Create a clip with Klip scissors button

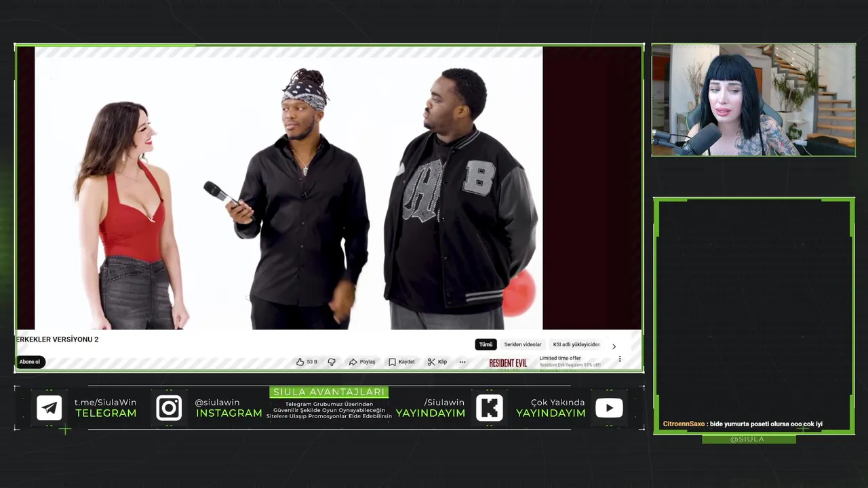coord(437,362)
